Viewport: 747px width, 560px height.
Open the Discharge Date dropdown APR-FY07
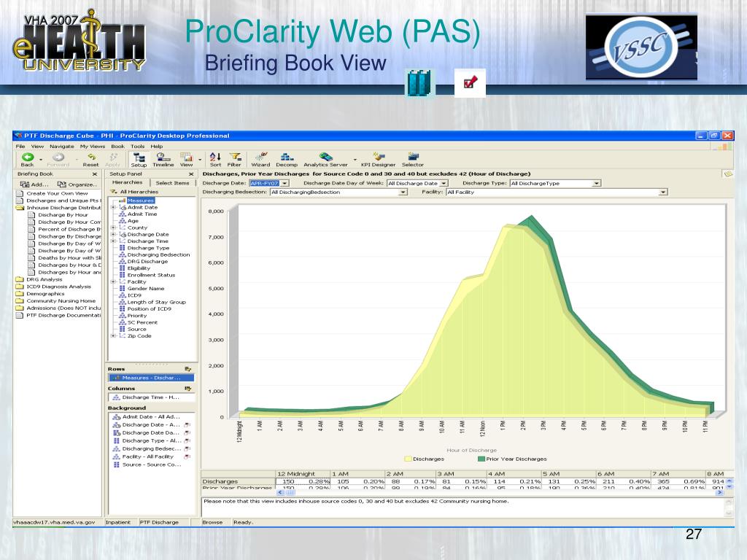click(x=269, y=183)
